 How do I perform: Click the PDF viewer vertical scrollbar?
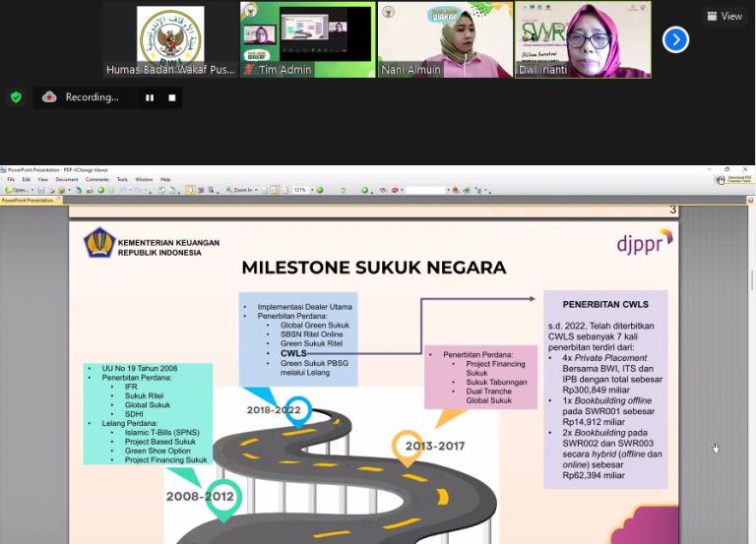tap(751, 374)
